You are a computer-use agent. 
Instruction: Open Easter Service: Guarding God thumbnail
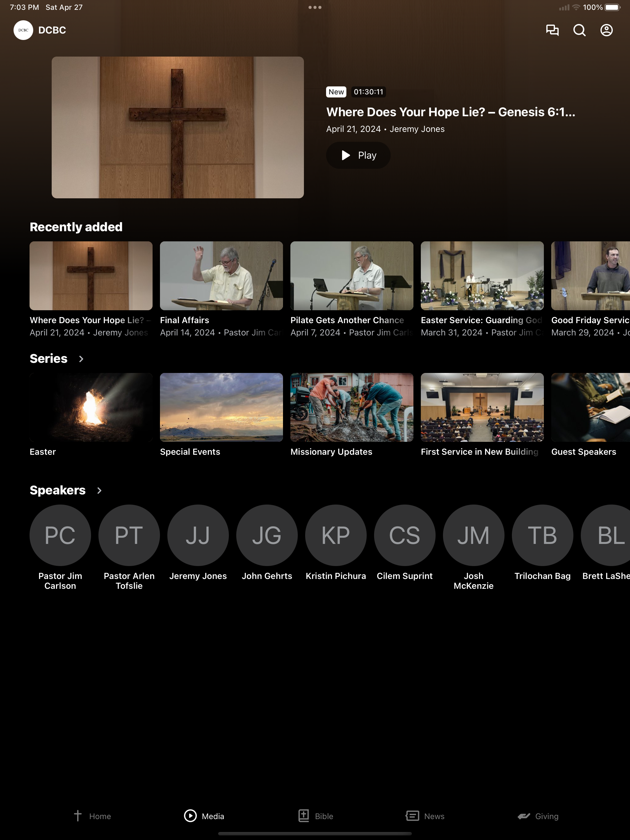482,276
